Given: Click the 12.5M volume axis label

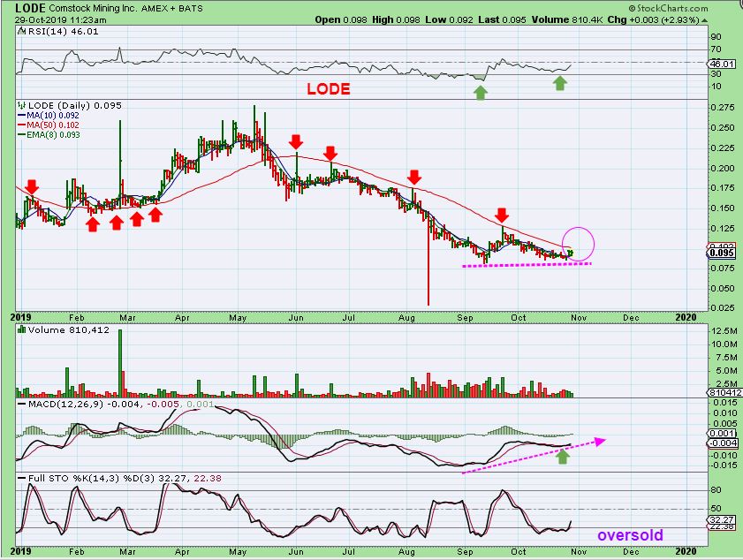Looking at the screenshot, I should point(725,331).
